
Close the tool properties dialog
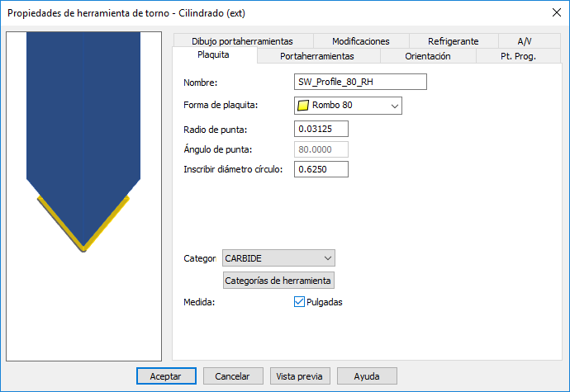tap(556, 12)
